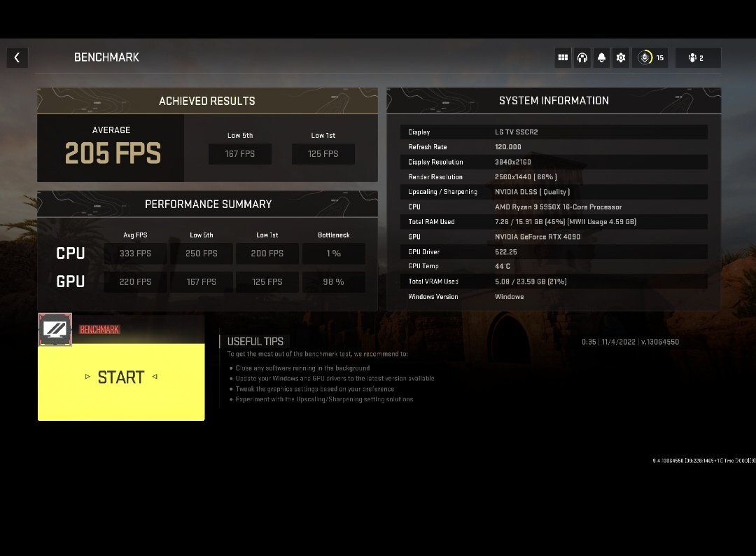
Task: Select the red BENCHMARK label
Action: (99, 330)
